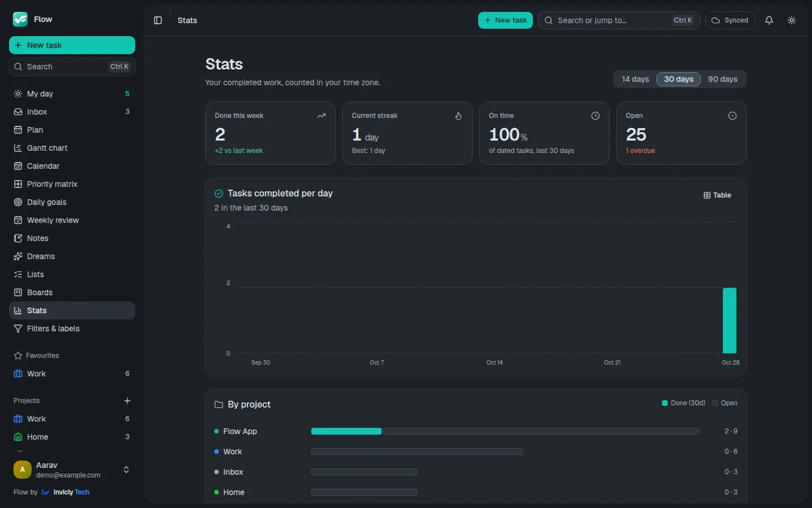Click the Flow App progress bar

click(x=505, y=431)
